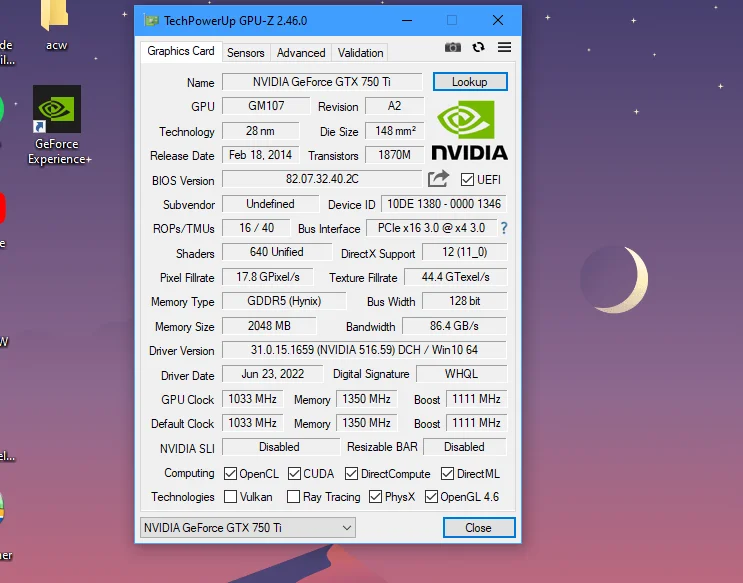The height and width of the screenshot is (583, 743).
Task: Click the Technology field 28 nm
Action: point(260,131)
